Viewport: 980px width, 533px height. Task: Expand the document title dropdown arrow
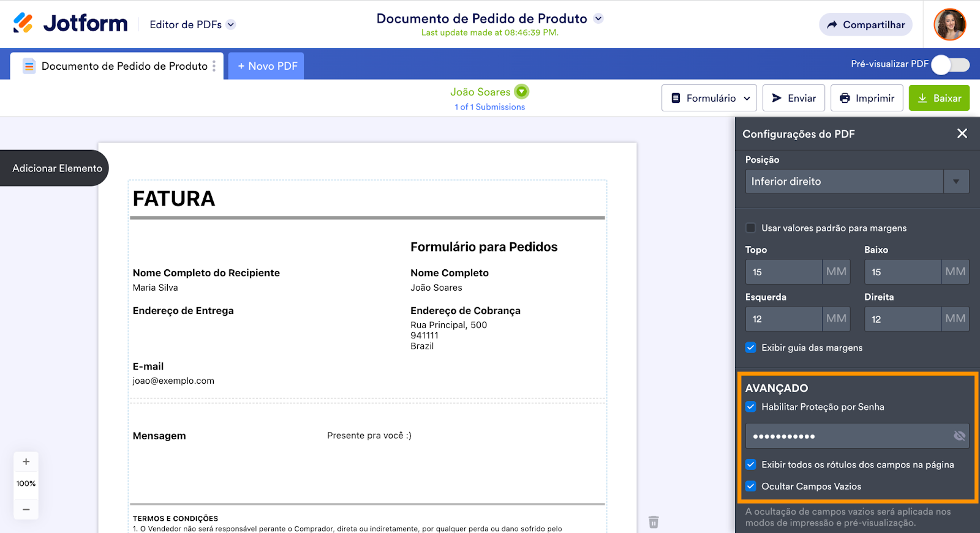(598, 18)
